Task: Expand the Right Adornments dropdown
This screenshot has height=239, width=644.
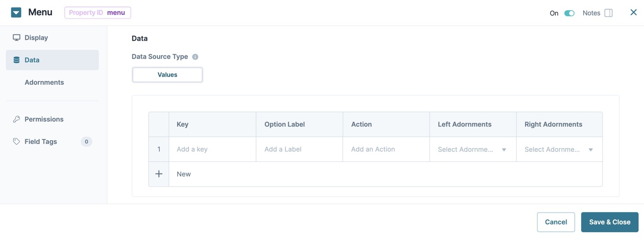Action: tap(559, 149)
